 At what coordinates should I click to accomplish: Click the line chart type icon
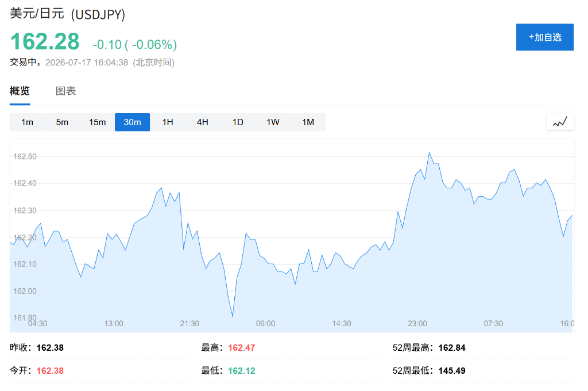560,122
